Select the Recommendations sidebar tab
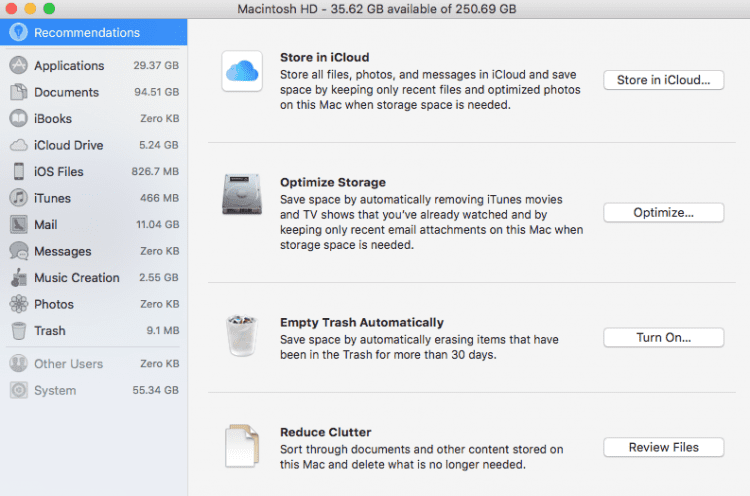The image size is (750, 496). coord(94,33)
